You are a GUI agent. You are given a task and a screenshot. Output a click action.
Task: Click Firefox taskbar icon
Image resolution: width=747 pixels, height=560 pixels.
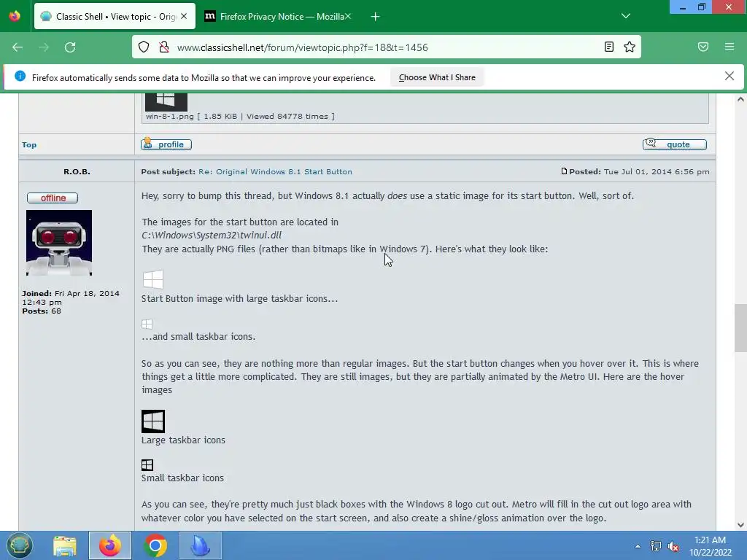110,545
